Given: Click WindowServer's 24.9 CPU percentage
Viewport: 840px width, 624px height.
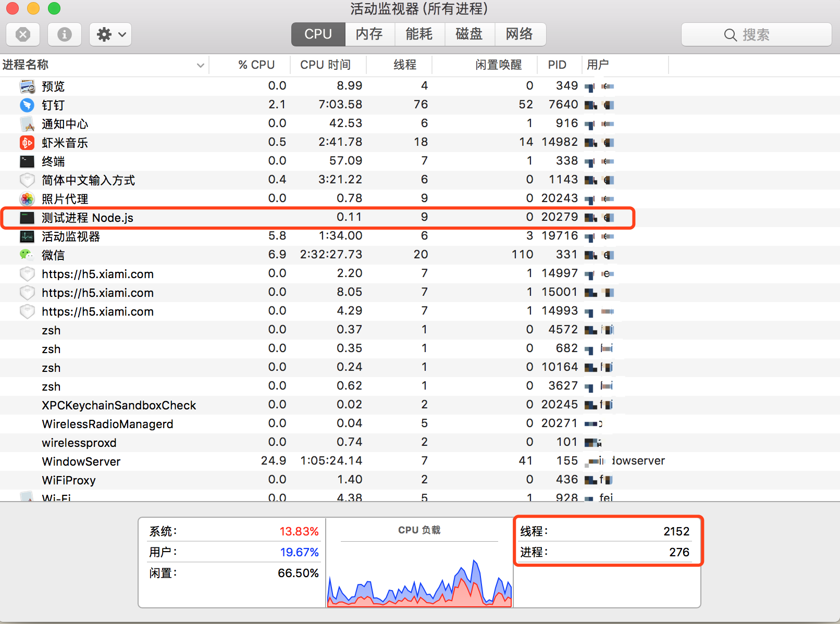Looking at the screenshot, I should pos(274,461).
